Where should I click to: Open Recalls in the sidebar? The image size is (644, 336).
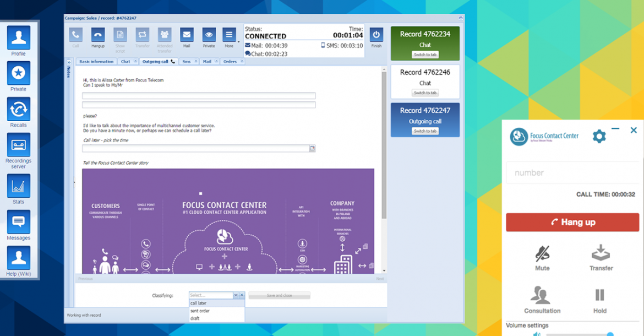pyautogui.click(x=19, y=109)
